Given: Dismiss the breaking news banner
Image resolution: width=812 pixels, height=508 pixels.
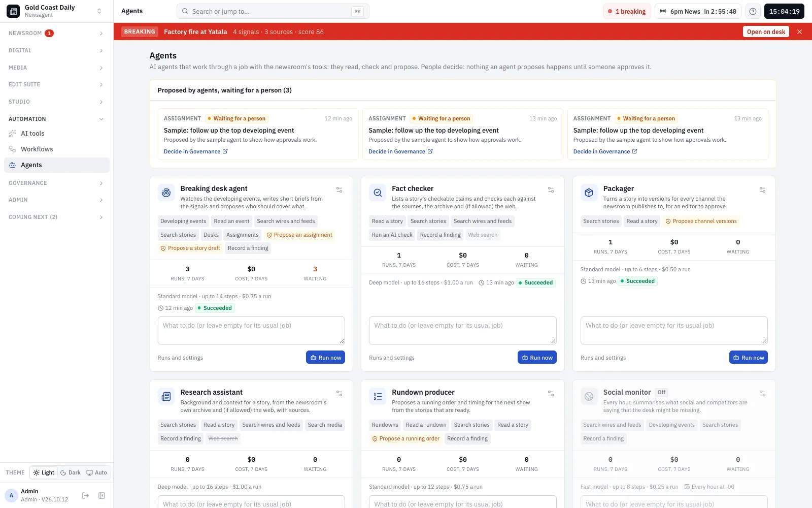Looking at the screenshot, I should pos(800,31).
